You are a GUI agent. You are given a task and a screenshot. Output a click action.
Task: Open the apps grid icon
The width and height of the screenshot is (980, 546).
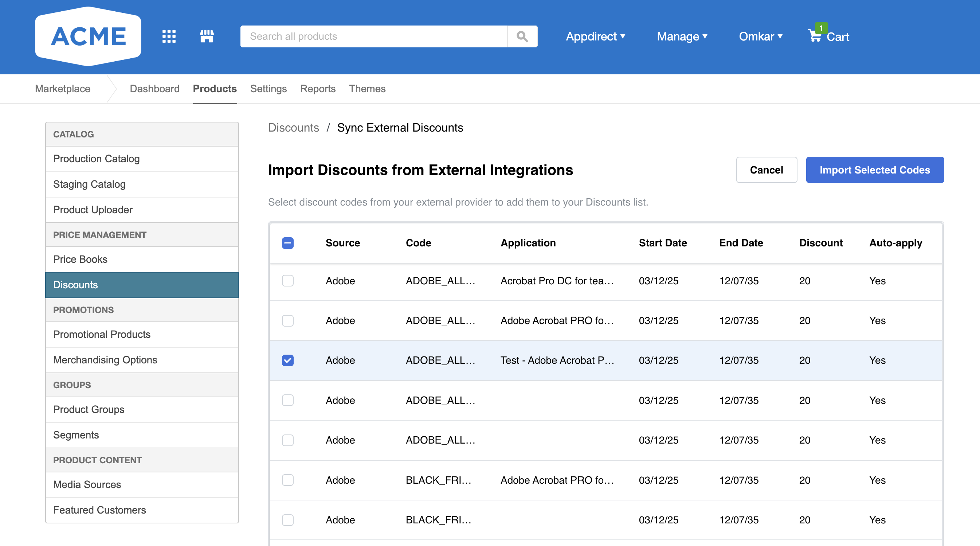[169, 36]
